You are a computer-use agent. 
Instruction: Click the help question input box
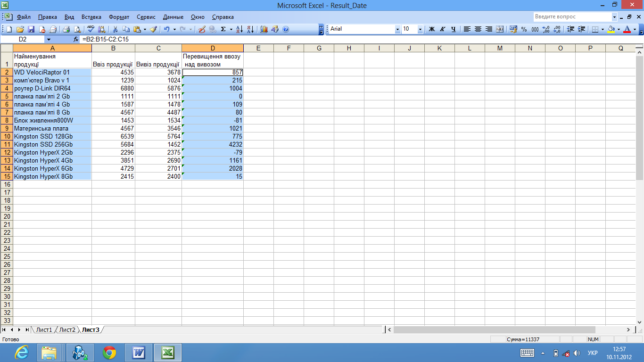[572, 16]
